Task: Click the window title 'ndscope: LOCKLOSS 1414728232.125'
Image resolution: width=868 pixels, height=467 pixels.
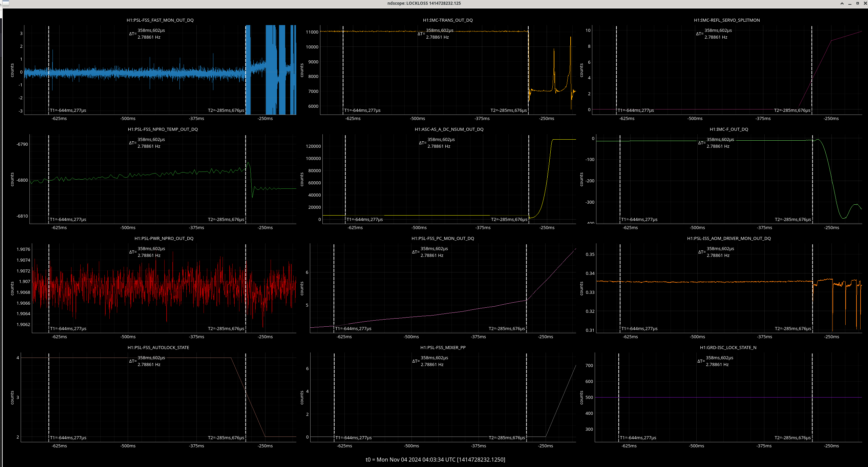Action: click(424, 3)
